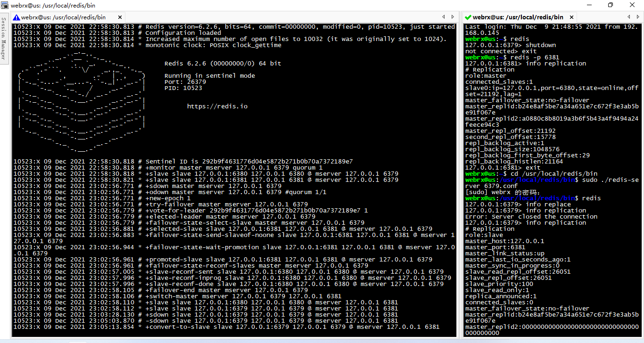Click the 'slave_priority:100' output line

point(499,284)
